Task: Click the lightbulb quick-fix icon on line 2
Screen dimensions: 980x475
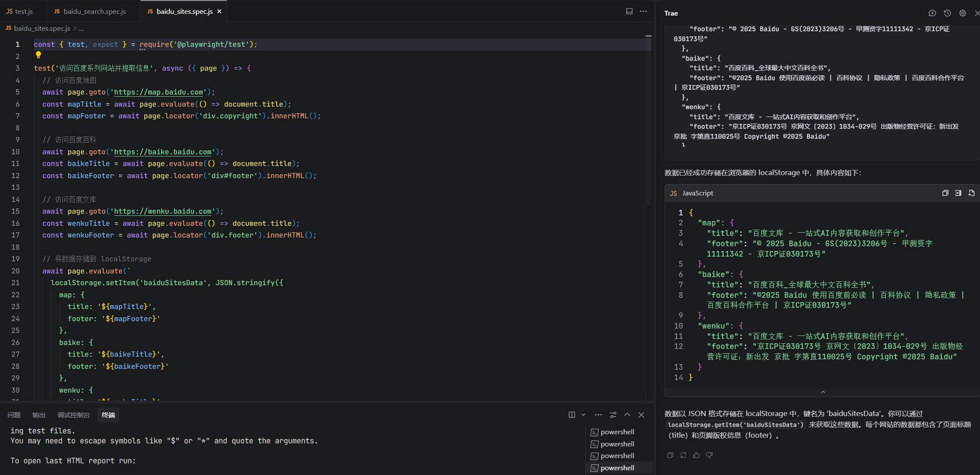Action: [38, 55]
